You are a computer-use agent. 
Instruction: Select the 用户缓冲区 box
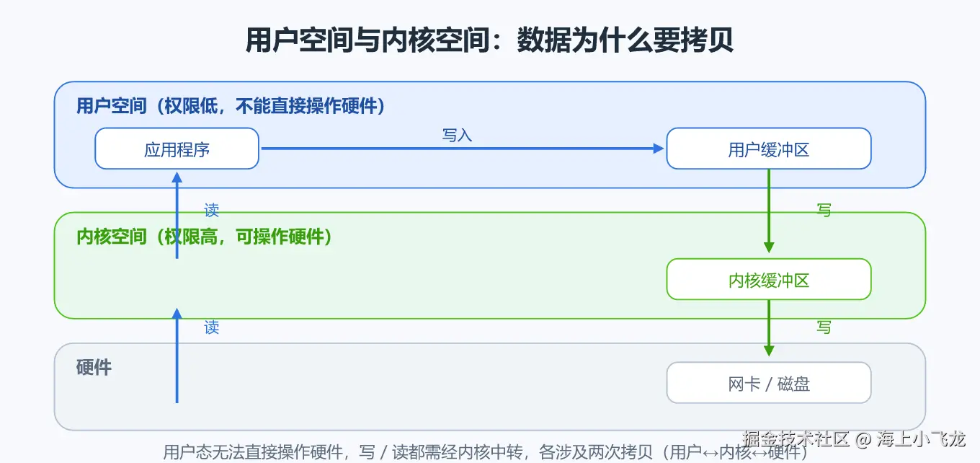769,149
